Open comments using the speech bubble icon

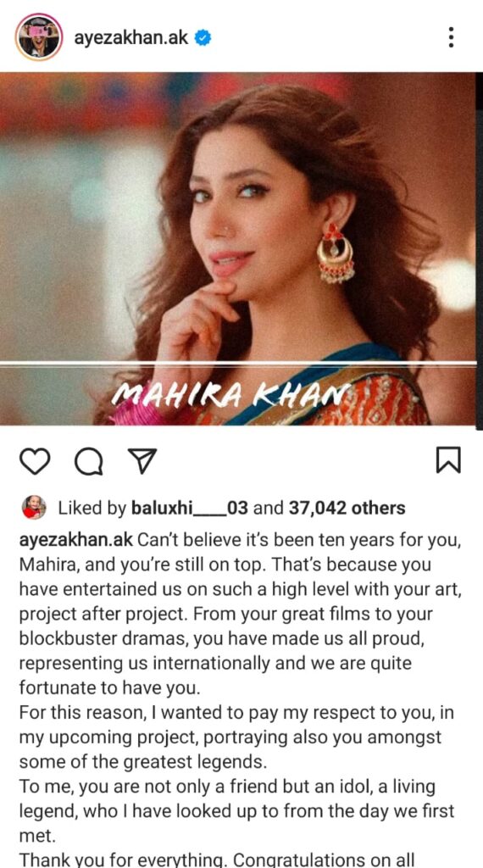(88, 460)
